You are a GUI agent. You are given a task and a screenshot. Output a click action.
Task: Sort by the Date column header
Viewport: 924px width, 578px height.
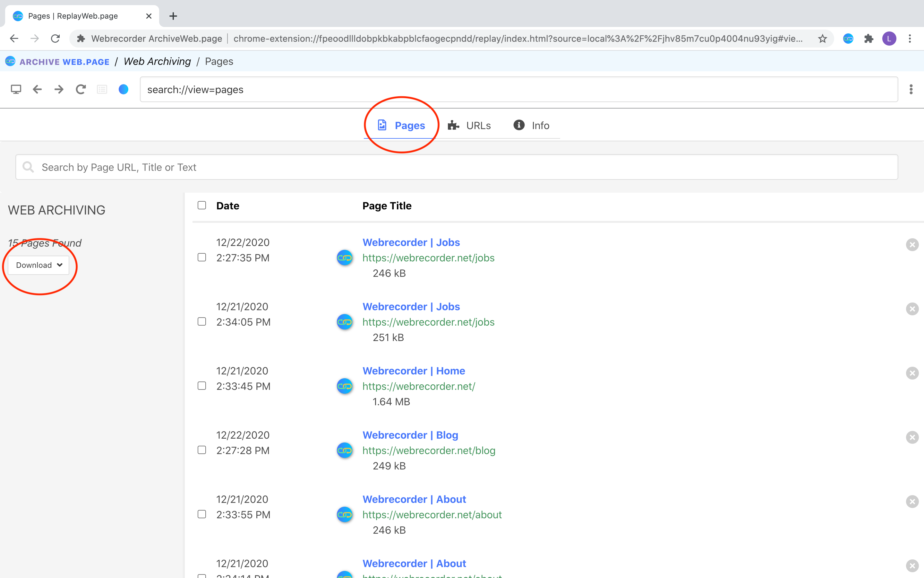point(227,206)
